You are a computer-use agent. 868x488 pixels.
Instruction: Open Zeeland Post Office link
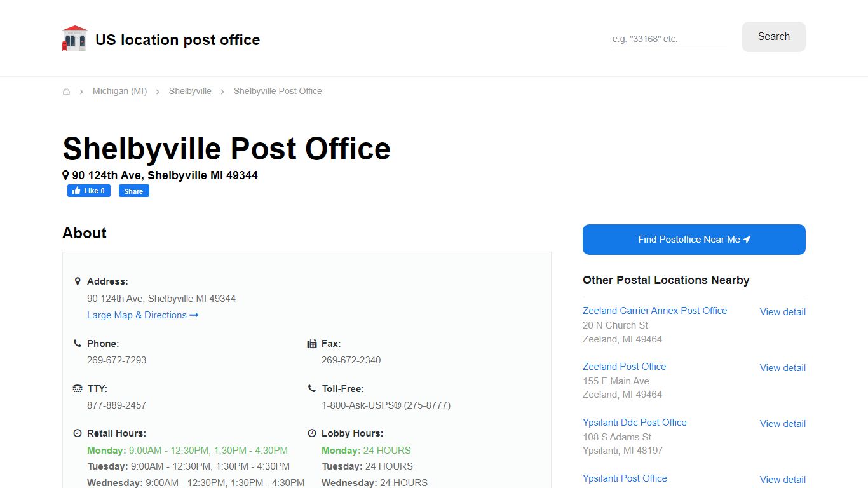click(x=624, y=367)
